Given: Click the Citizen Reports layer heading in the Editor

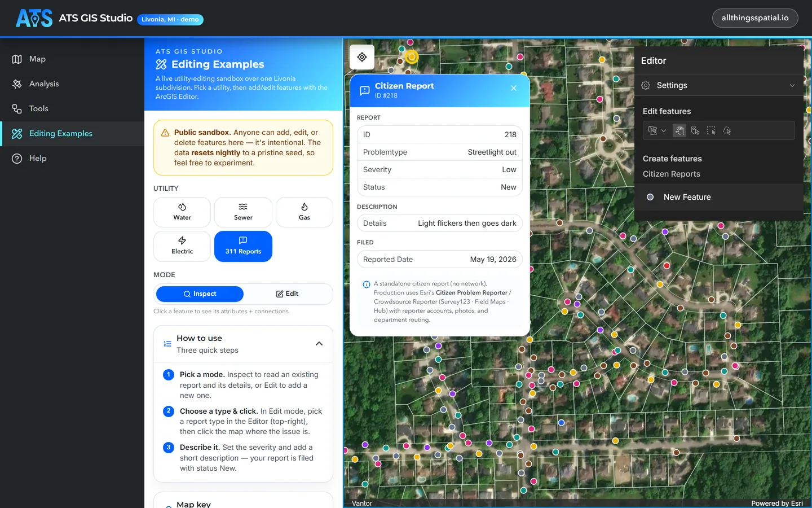Looking at the screenshot, I should [x=672, y=174].
